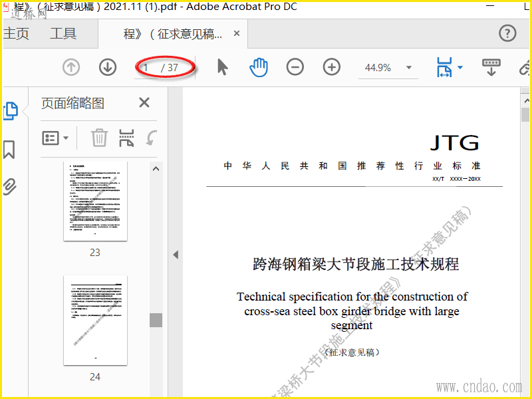Viewport: 532px width, 399px height.
Task: Select page 24 thumbnail
Action: 95,321
